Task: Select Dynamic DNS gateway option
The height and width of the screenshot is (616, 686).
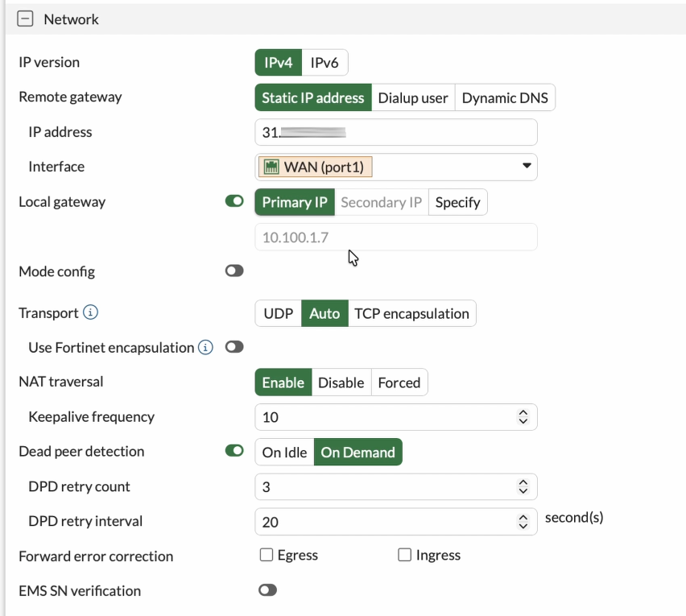Action: pyautogui.click(x=505, y=97)
